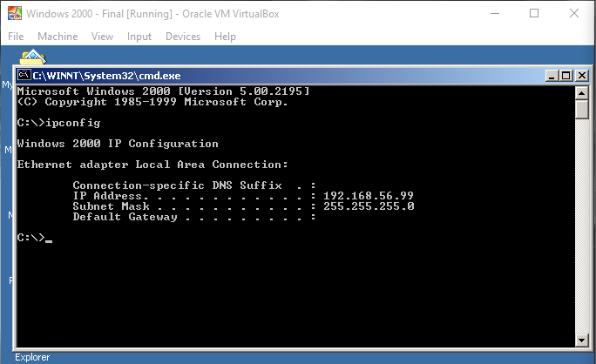
Task: Click the 'C:\>ipconfig' command line
Action: click(59, 123)
